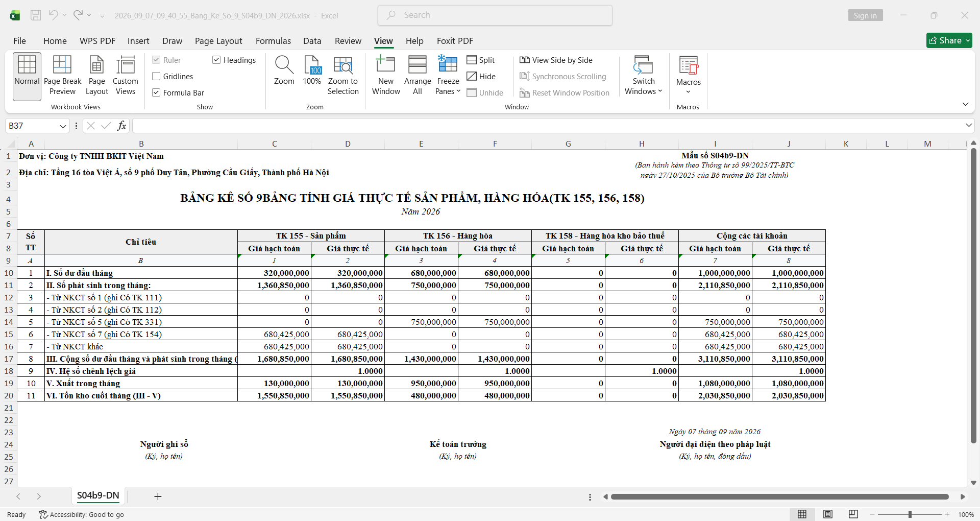The width and height of the screenshot is (980, 521).
Task: Click the Undo arrow icon
Action: (x=53, y=15)
